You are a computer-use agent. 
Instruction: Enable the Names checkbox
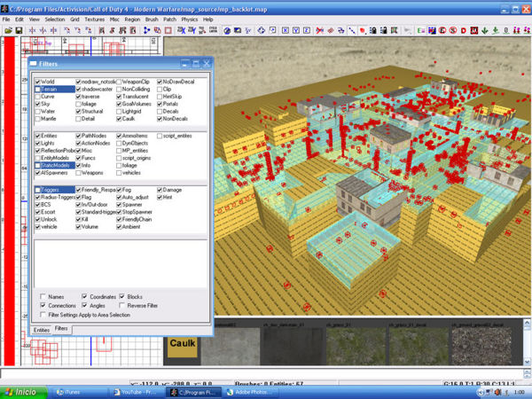pyautogui.click(x=43, y=296)
